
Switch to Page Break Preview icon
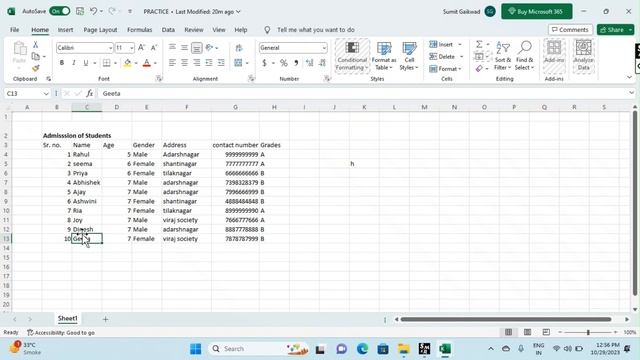click(x=546, y=332)
